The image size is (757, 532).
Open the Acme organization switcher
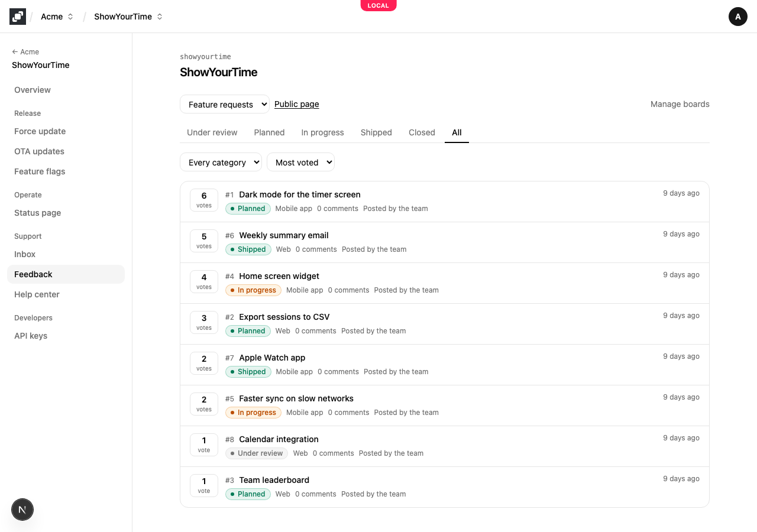(x=57, y=17)
